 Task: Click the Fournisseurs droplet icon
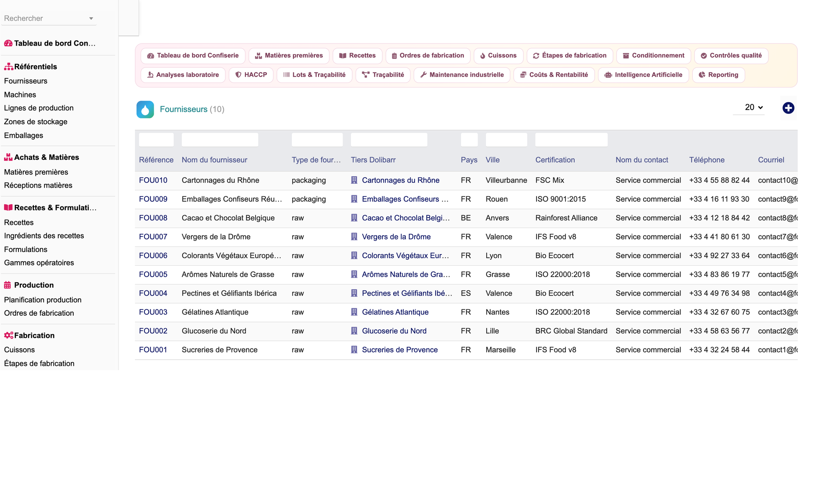145,110
